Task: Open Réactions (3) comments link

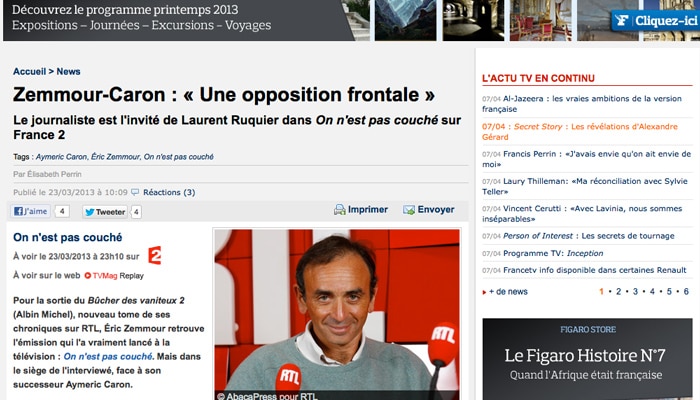Action: 169,192
